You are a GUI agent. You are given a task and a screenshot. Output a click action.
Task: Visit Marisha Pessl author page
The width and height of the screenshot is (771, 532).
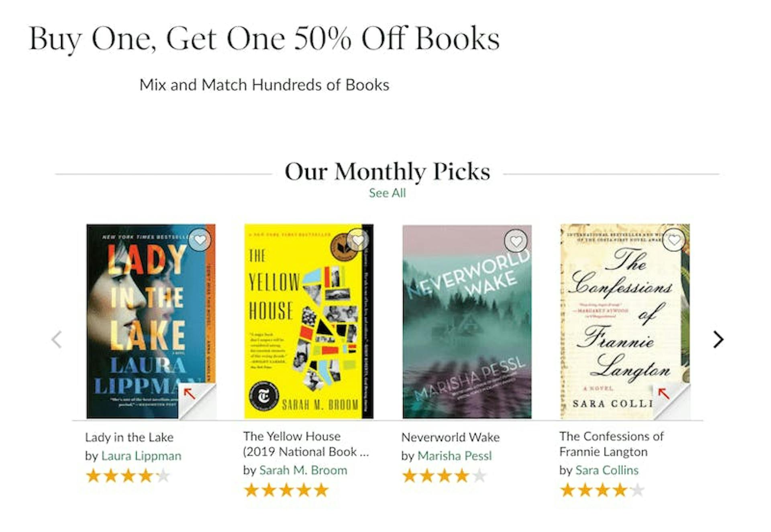455,456
